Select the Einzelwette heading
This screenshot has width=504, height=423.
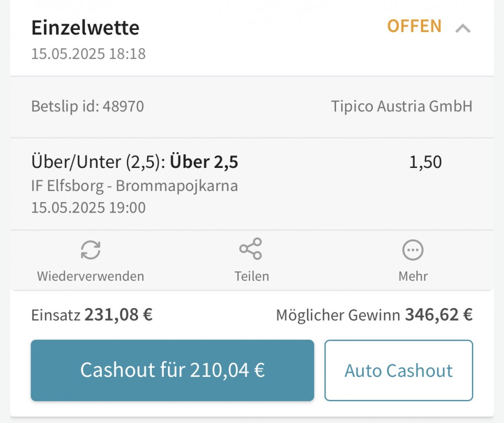point(85,28)
